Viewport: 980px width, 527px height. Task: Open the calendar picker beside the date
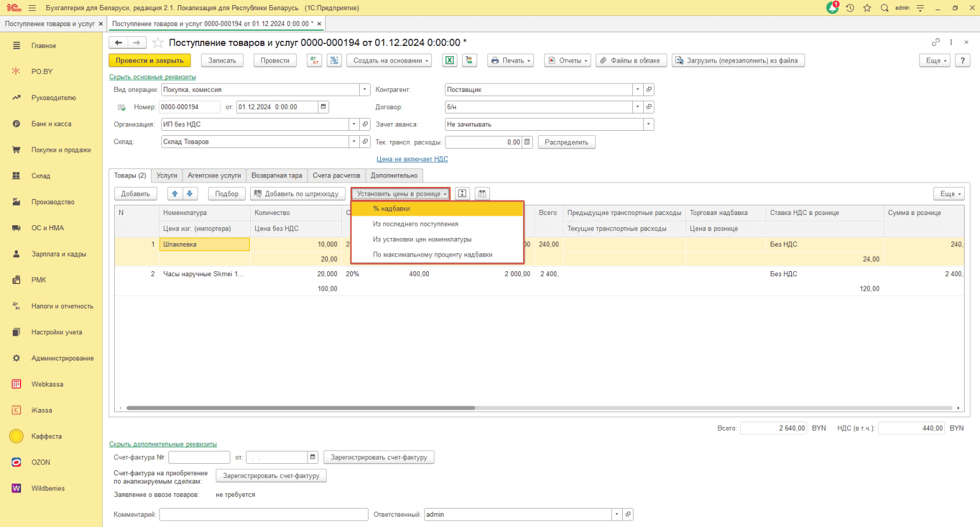pyautogui.click(x=323, y=107)
